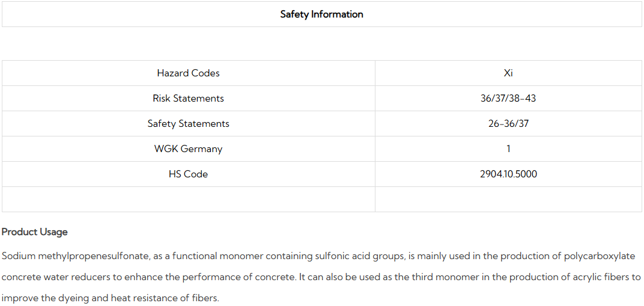Select the Safety Statements label cell
The height and width of the screenshot is (306, 644).
(188, 124)
